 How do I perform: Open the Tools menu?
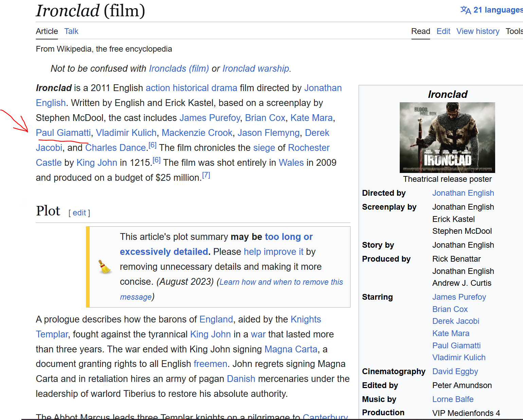(x=514, y=31)
